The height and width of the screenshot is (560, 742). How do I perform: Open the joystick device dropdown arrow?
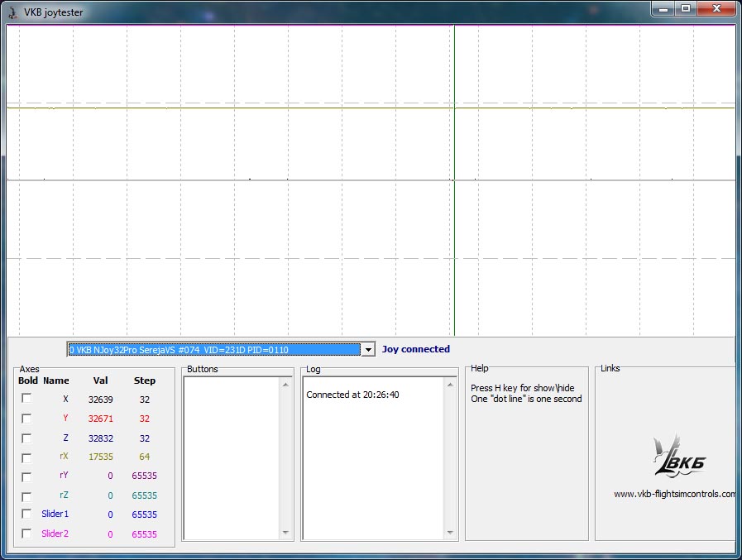[368, 350]
